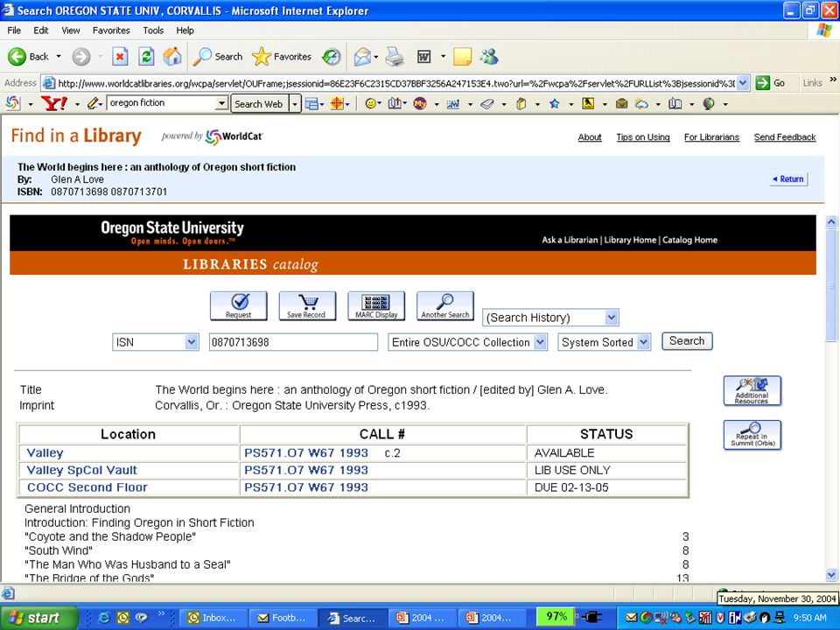The image size is (840, 630).
Task: Print the page with the printer icon
Action: point(395,56)
